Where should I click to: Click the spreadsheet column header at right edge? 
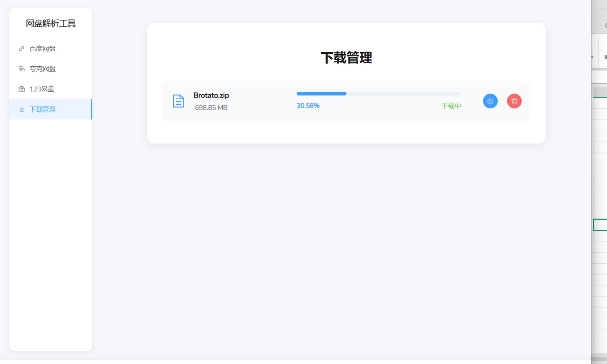point(601,92)
